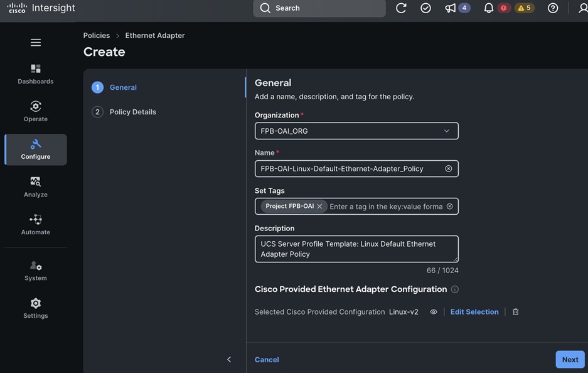Click the 66 / 1024 character counter
The height and width of the screenshot is (373, 588).
442,270
